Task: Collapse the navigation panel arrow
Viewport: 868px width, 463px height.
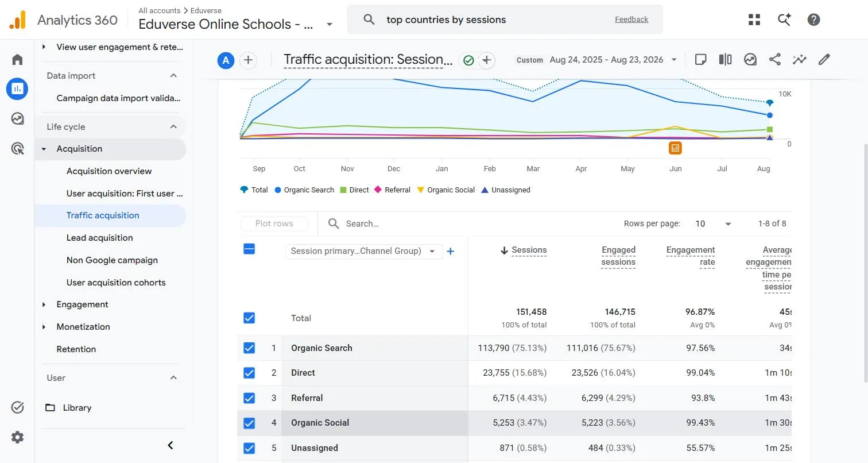Action: point(170,445)
